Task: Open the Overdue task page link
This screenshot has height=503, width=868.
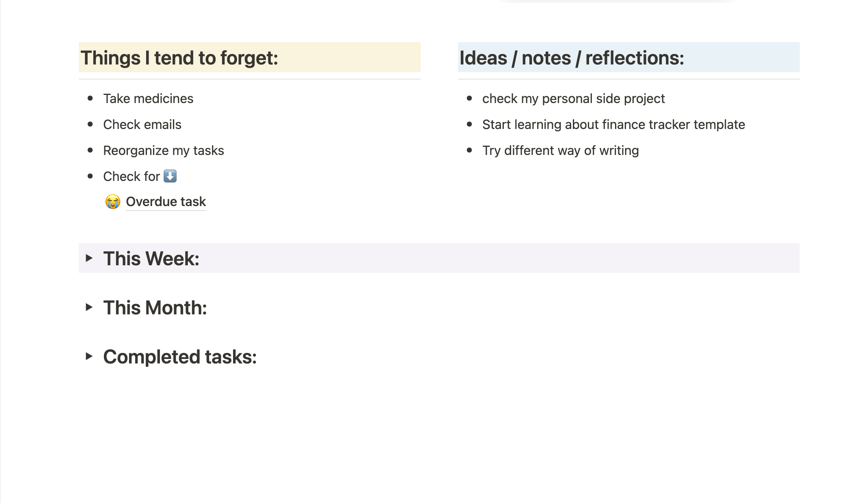Action: (x=166, y=202)
